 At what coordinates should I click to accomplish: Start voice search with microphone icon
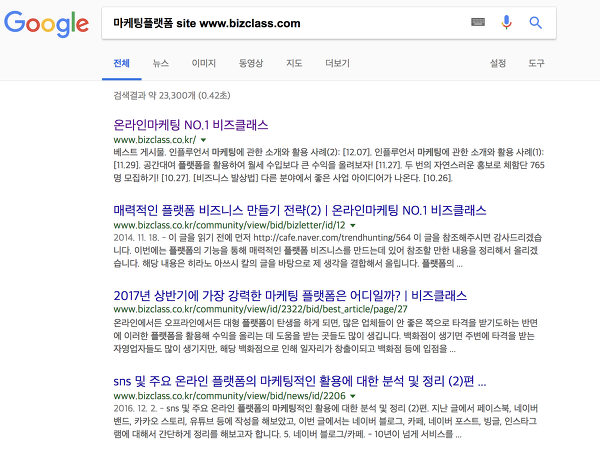506,23
